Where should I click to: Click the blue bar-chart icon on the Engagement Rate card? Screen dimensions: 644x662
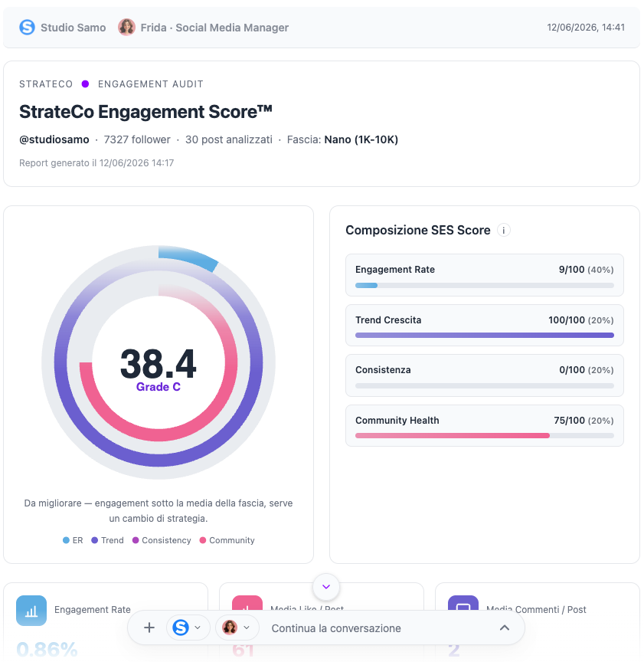click(31, 611)
